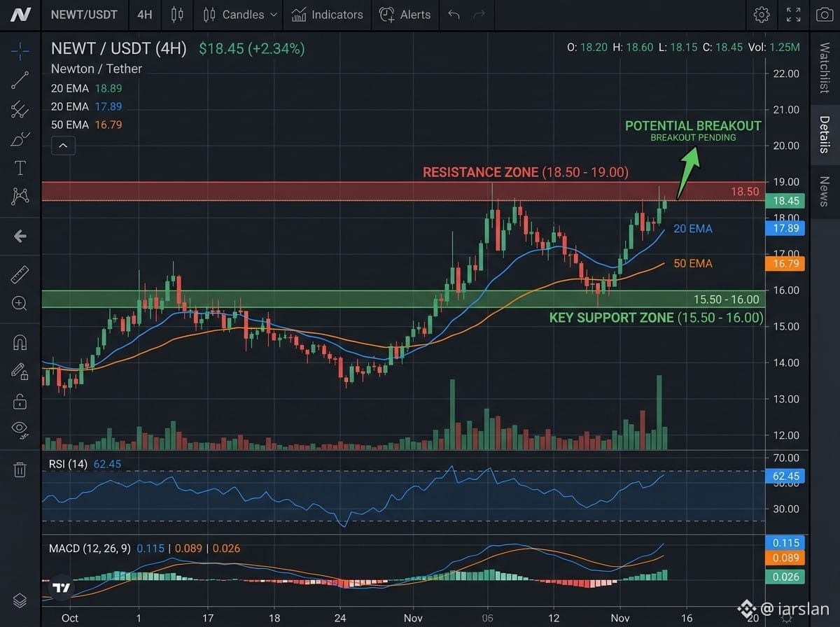
Task: Click MACD signal tag 0.089
Action: [787, 558]
